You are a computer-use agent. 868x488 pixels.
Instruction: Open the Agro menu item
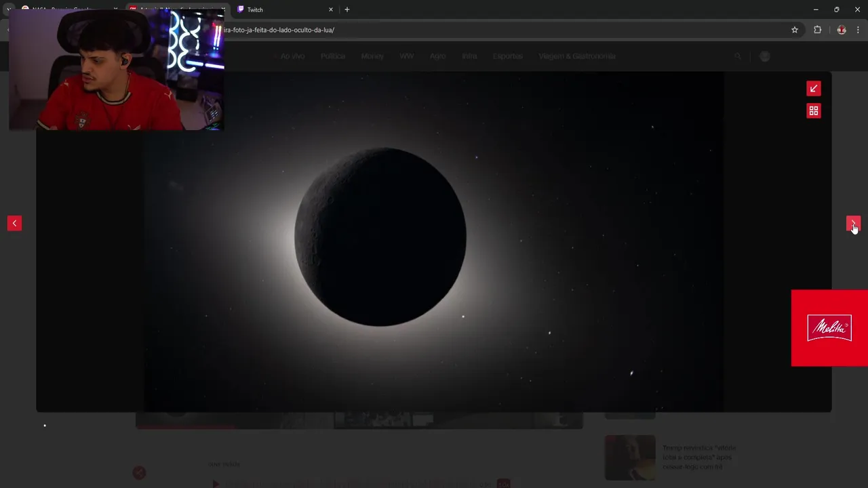tap(437, 56)
